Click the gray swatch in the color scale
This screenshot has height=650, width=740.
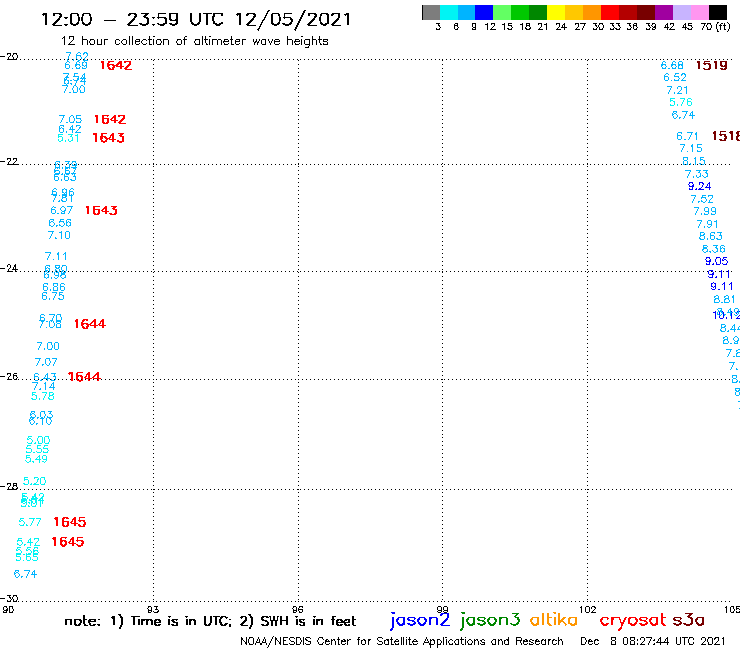point(431,12)
